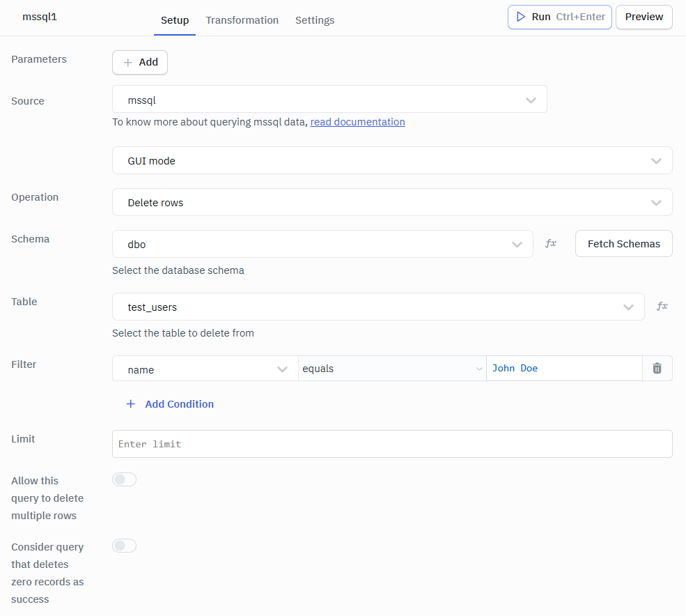Screen dimensions: 686x616
Task: Click the query name mssql1
Action: [40, 17]
